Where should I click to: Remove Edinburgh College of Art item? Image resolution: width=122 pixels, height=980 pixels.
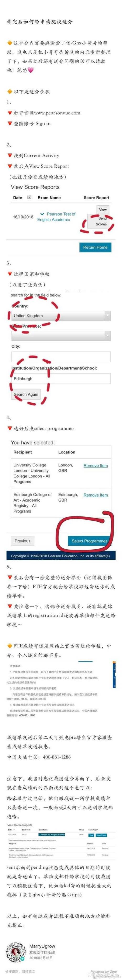[x=96, y=495]
